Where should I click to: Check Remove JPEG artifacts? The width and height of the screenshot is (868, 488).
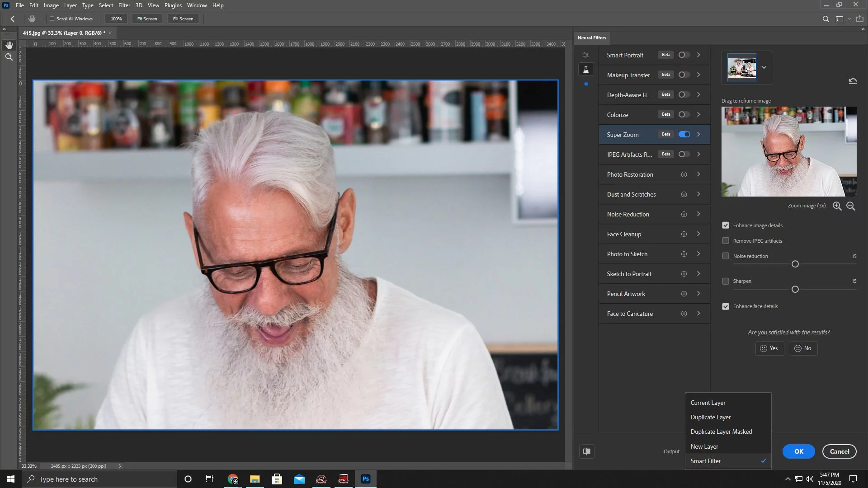pyautogui.click(x=726, y=241)
